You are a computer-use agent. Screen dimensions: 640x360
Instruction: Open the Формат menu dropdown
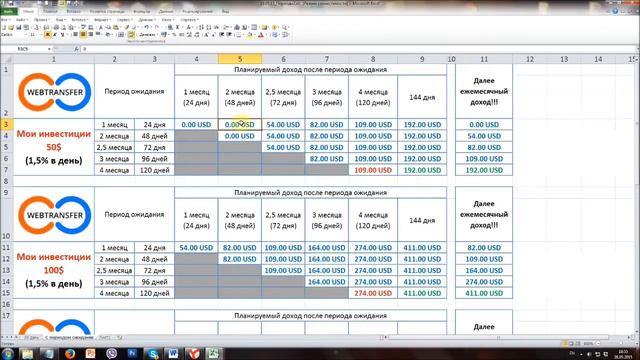[102, 20]
